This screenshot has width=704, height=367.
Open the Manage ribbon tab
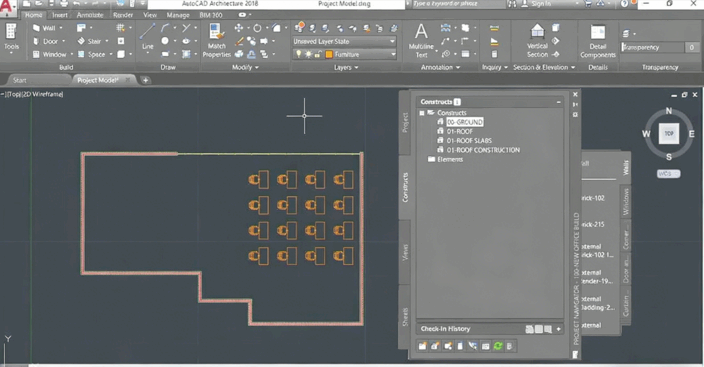click(x=178, y=15)
